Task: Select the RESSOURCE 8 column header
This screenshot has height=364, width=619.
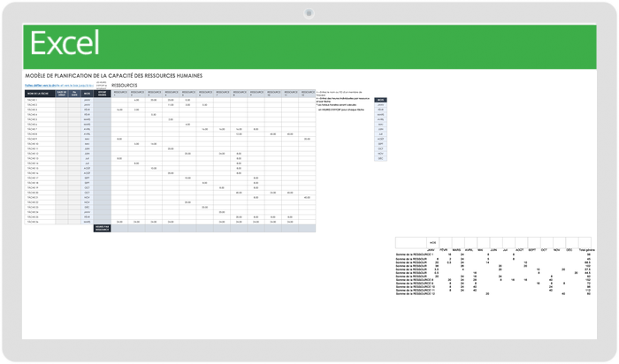Action: pyautogui.click(x=239, y=94)
